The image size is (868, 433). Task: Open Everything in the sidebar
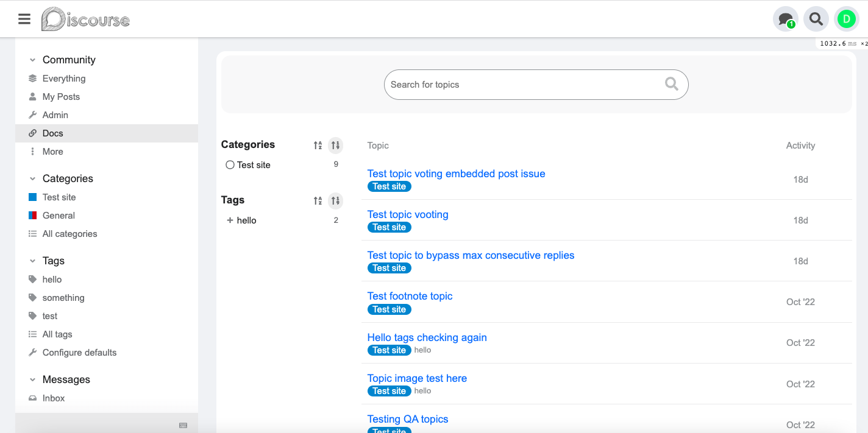pos(64,79)
